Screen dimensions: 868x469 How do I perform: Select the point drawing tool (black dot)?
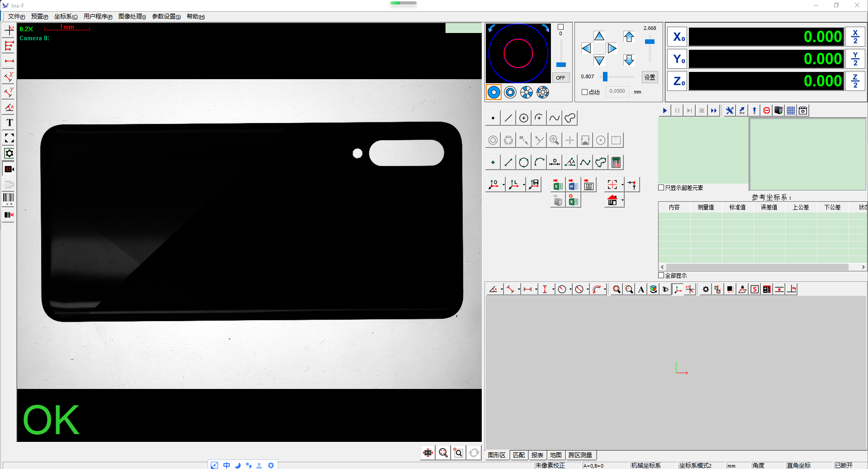coord(493,118)
